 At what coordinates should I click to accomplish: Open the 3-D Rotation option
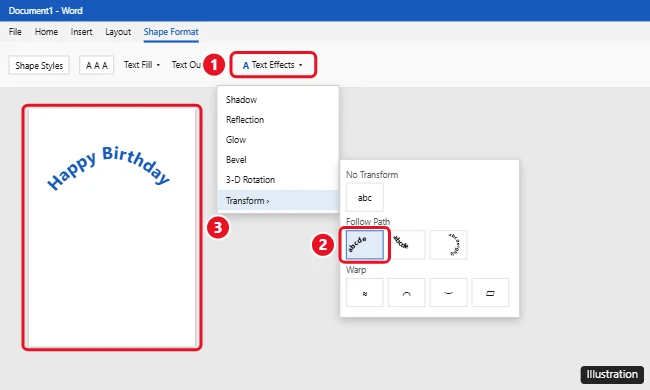click(x=278, y=179)
